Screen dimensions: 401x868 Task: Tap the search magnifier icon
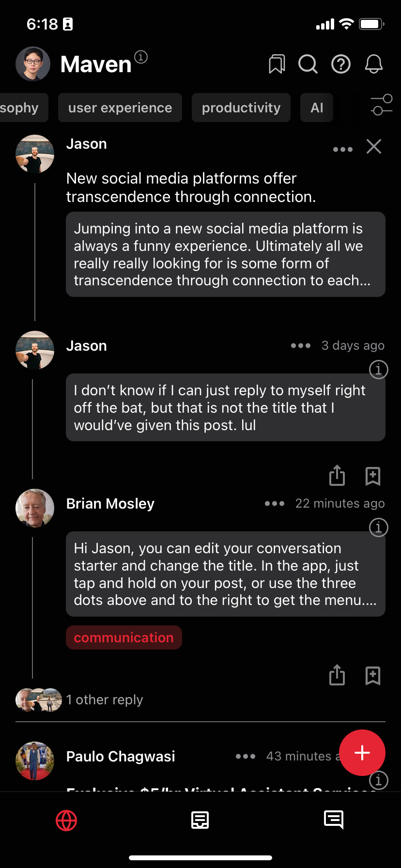(x=308, y=64)
